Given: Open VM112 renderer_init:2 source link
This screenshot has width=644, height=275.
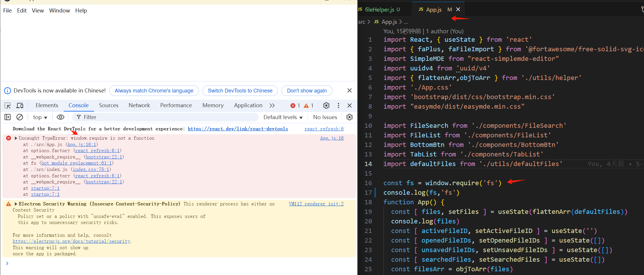Looking at the screenshot, I should click(316, 204).
